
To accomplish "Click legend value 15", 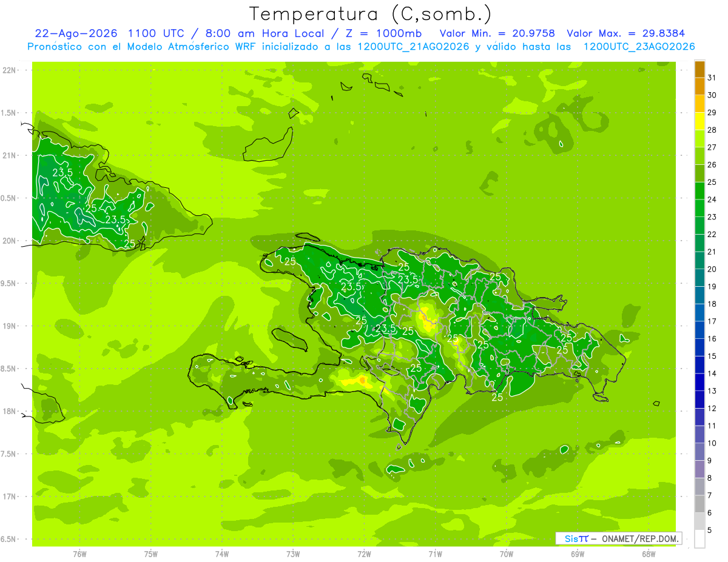I will (712, 356).
